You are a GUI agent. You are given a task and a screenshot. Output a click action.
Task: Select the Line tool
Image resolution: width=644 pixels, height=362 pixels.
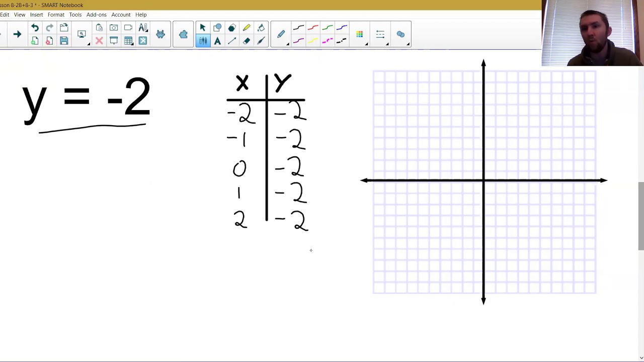[x=232, y=41]
